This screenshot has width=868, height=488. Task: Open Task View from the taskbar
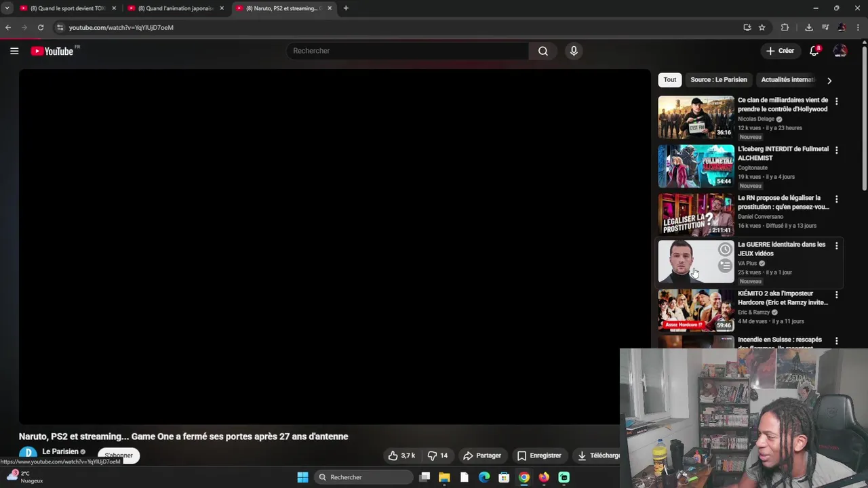[425, 477]
